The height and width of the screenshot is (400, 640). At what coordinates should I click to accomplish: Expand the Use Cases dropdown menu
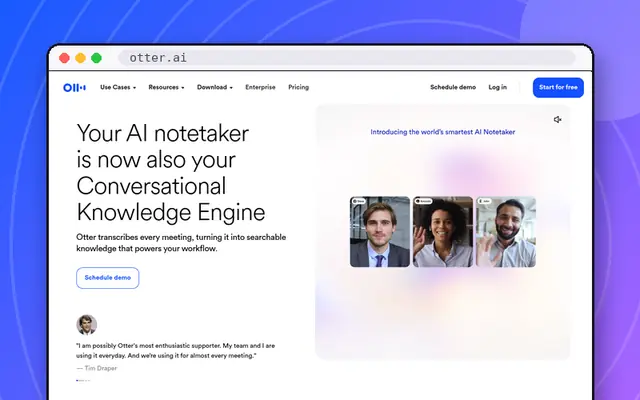tap(118, 87)
